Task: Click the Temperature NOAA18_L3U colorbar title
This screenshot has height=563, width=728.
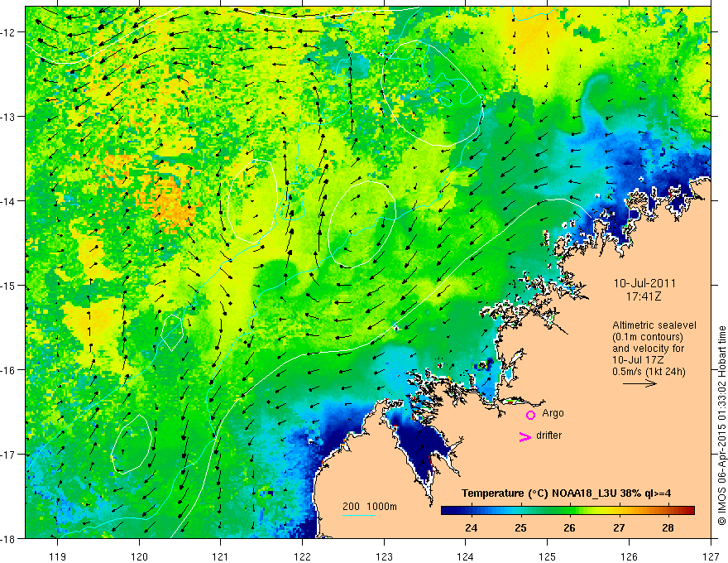Action: pos(566,493)
